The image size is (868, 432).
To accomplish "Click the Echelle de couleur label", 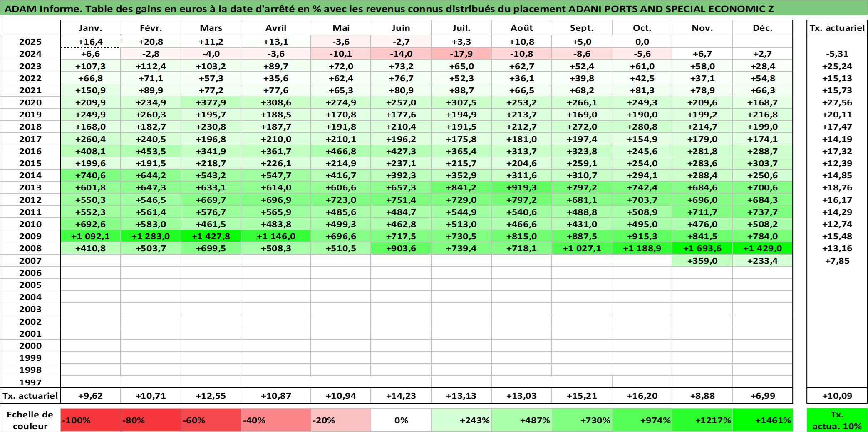I will point(30,420).
